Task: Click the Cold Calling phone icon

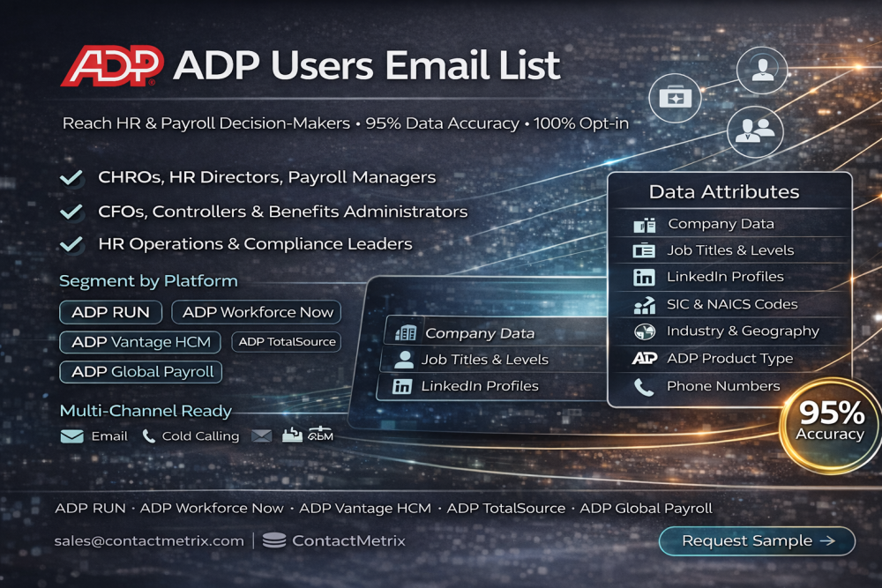Action: tap(148, 436)
